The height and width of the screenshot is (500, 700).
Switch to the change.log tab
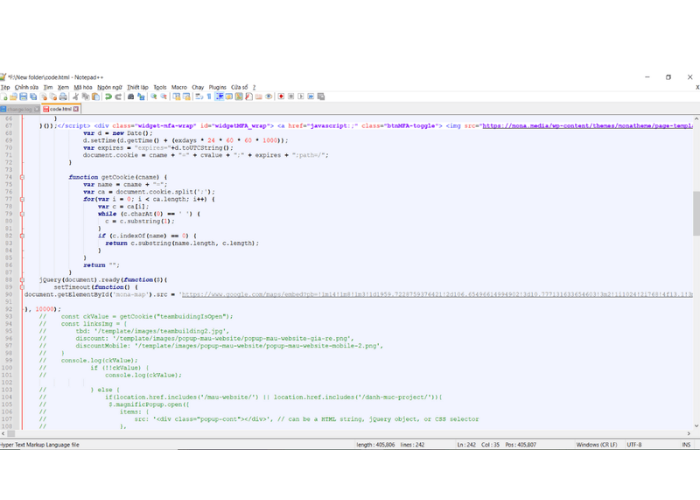tap(19, 109)
